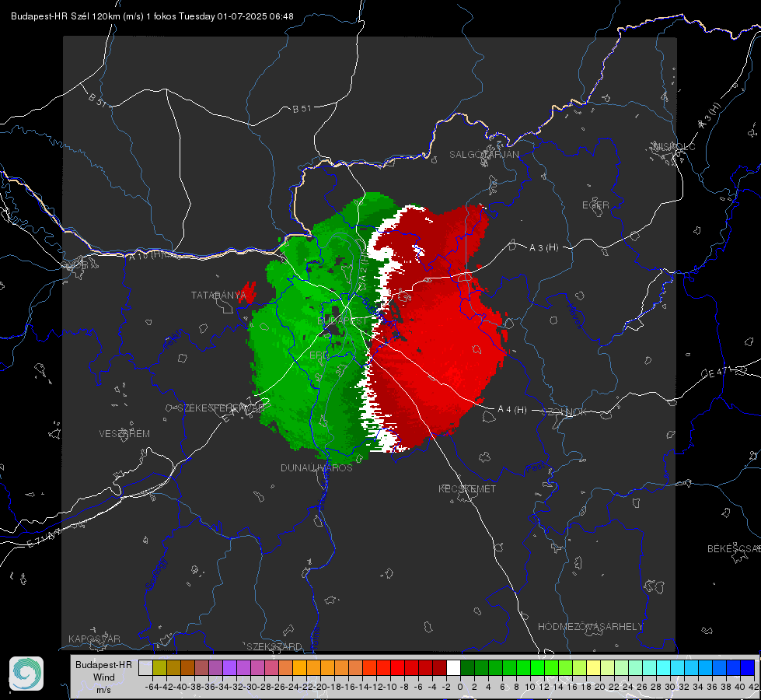Click the small red echo patch beside Tatabánya
Viewport: 761px width, 700px height.
[x=247, y=293]
